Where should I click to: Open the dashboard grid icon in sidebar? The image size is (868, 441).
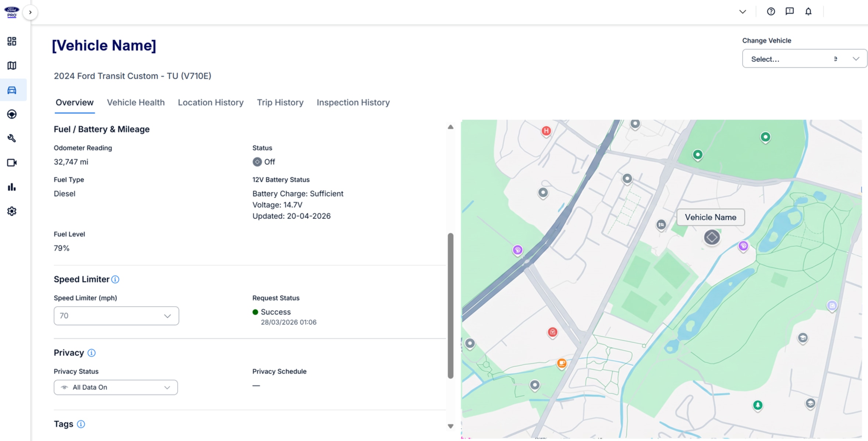pos(12,41)
